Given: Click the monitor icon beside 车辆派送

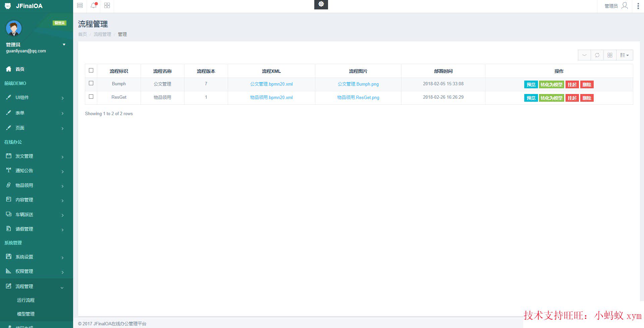Looking at the screenshot, I should [x=9, y=214].
